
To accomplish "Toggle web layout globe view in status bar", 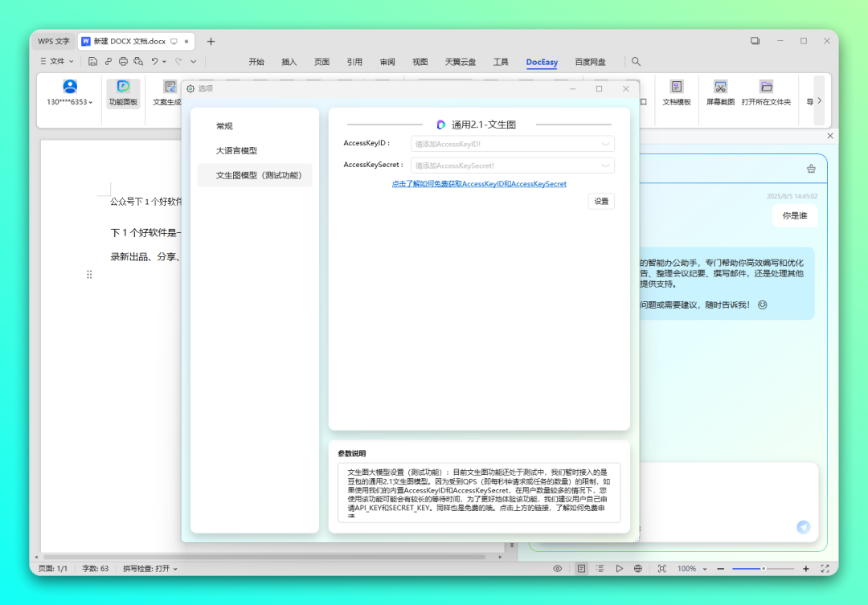I will coord(638,568).
